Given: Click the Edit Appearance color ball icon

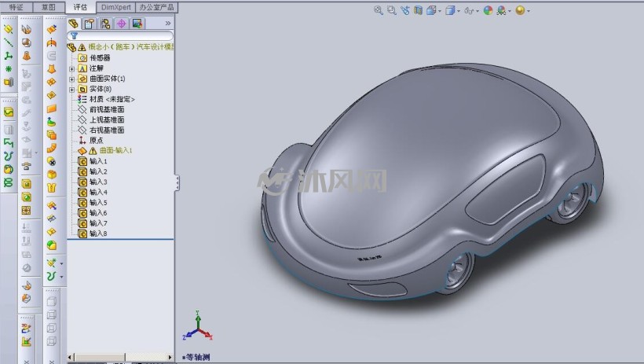Looking at the screenshot, I should click(488, 11).
